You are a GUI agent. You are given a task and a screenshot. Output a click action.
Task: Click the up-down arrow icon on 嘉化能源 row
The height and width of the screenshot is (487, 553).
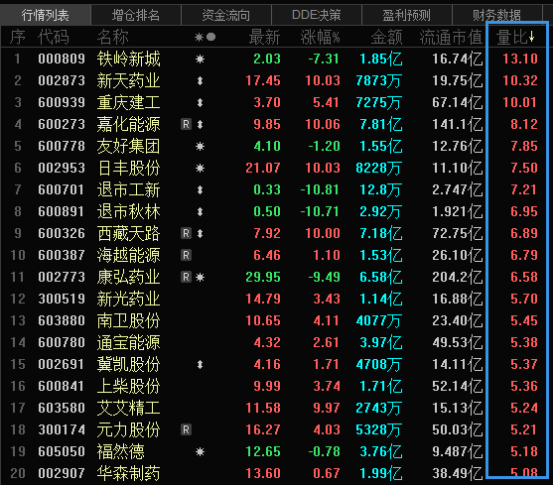[200, 124]
